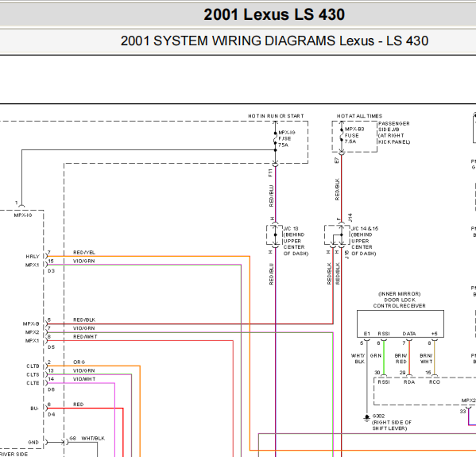Click the G8 WHT/BLK connector symbol
The width and height of the screenshot is (476, 457).
pos(66,442)
